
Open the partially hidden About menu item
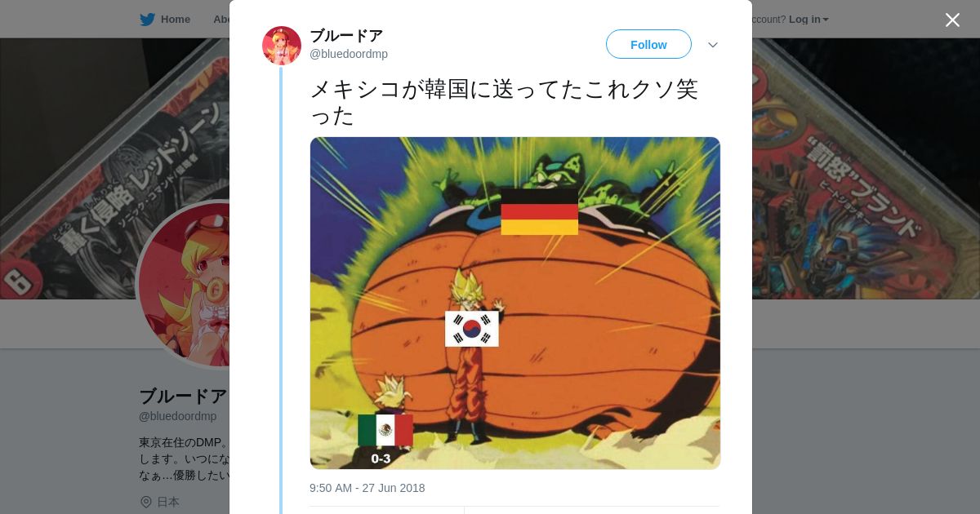pyautogui.click(x=221, y=19)
